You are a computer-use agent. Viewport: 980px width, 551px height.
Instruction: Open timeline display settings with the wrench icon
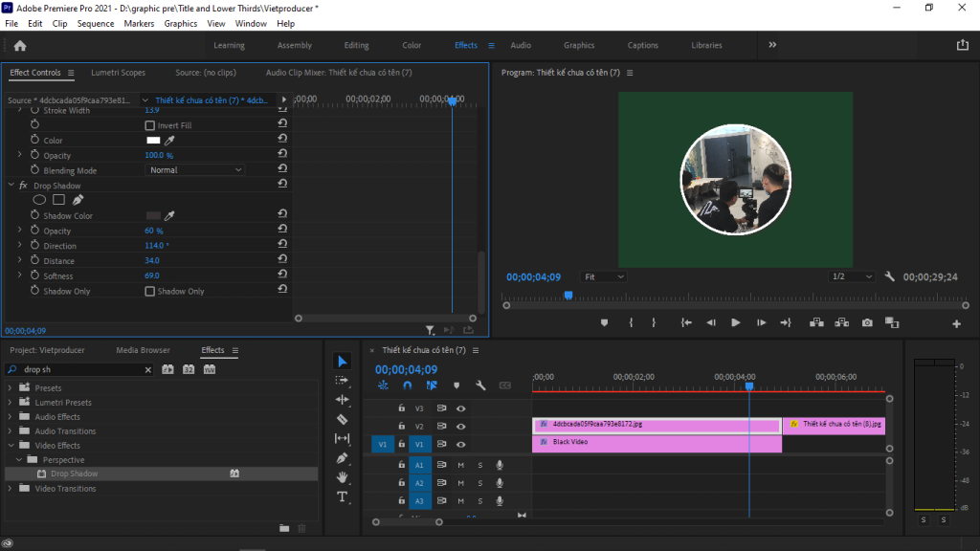coord(481,385)
